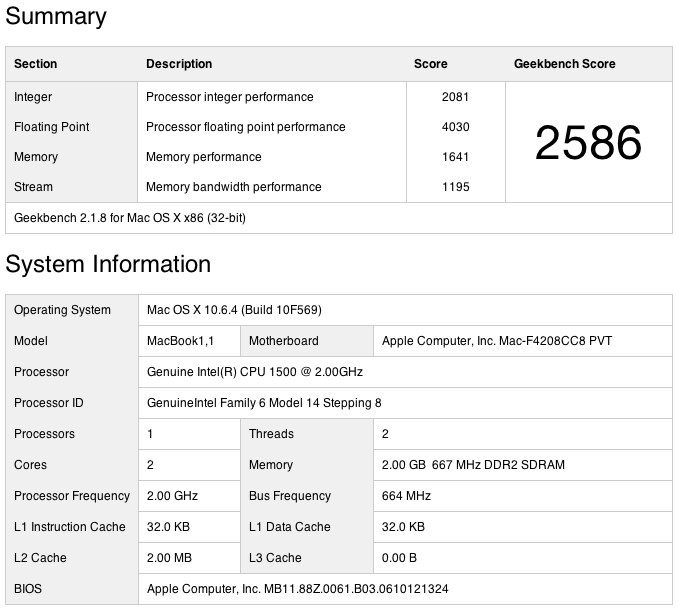Viewport: 678px width, 614px height.
Task: Click the Section column header
Action: click(35, 64)
